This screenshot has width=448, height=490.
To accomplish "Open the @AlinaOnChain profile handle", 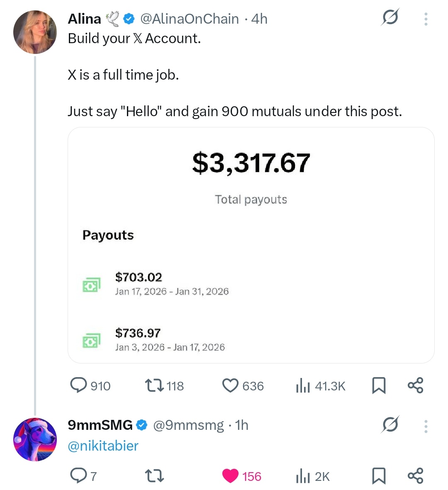I will coord(190,19).
